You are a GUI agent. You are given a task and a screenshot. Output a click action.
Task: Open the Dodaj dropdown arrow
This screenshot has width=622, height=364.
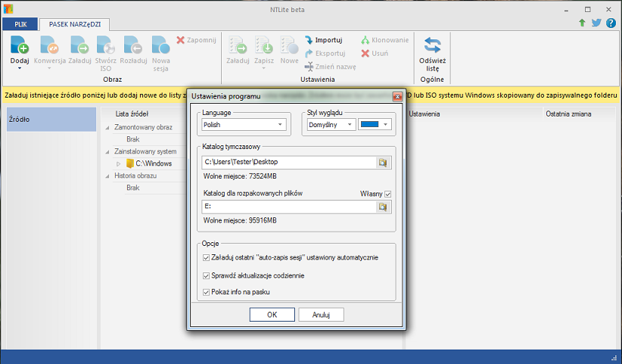[x=20, y=68]
